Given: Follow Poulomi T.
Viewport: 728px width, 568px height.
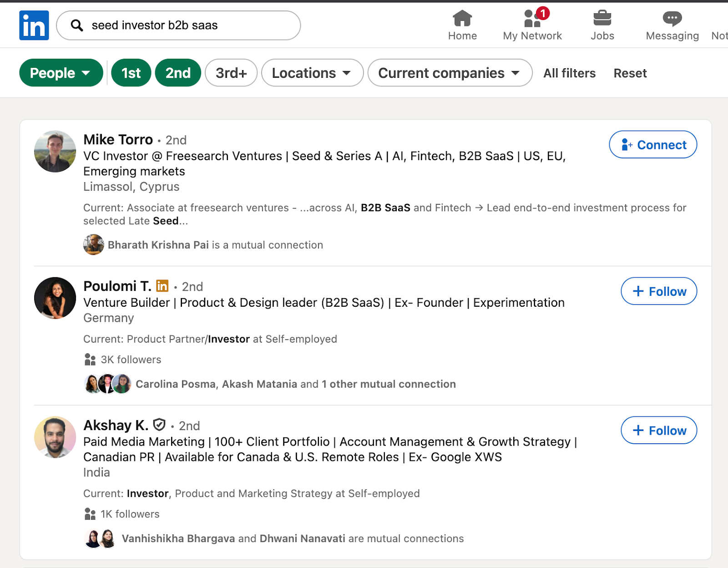Looking at the screenshot, I should pos(659,291).
